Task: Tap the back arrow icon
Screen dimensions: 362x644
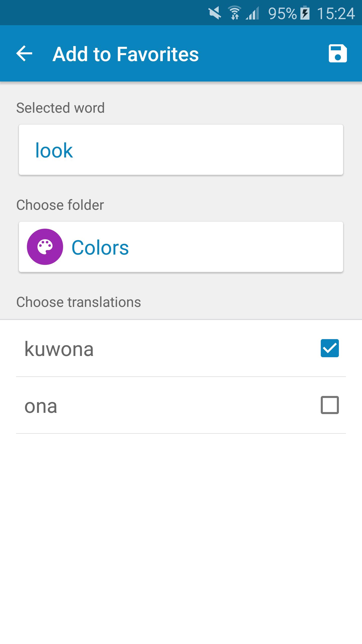Action: (24, 53)
